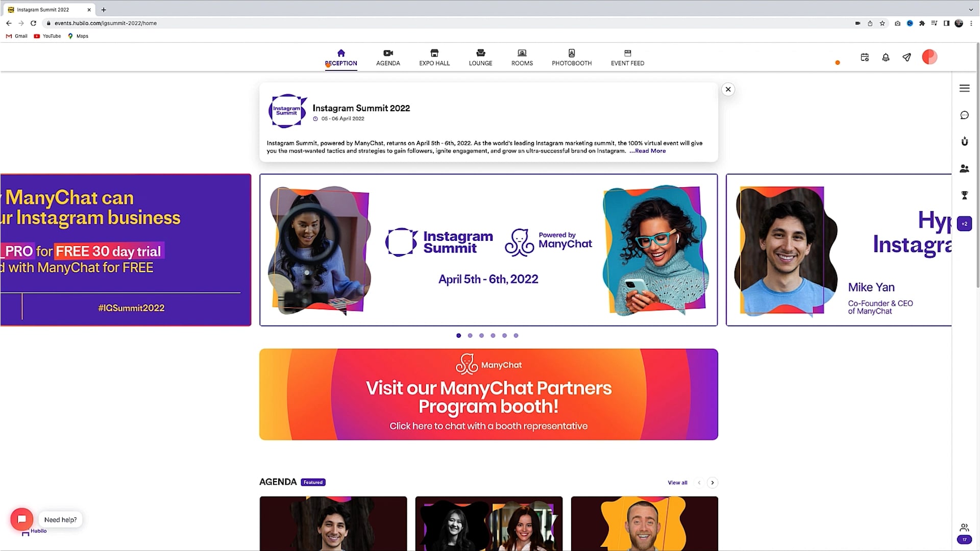Click the Mike Yan speaker banner slide
This screenshot has width=980, height=551.
pos(839,250)
